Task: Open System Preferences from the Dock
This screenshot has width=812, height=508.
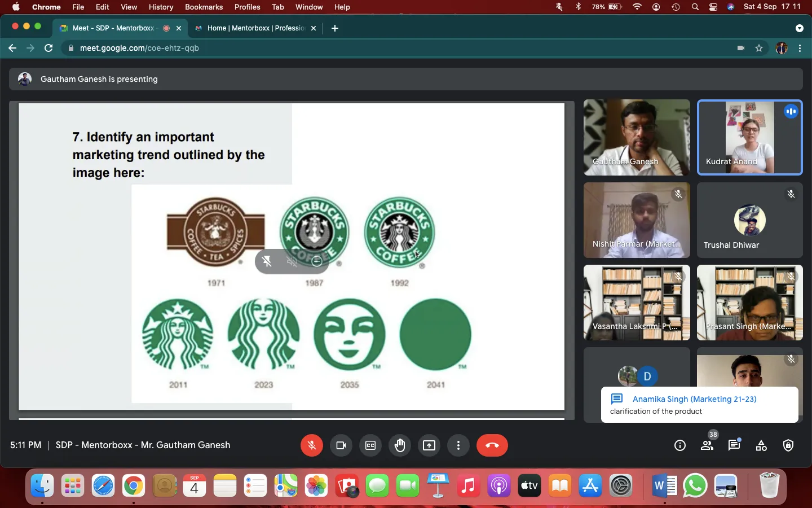Action: pos(621,485)
